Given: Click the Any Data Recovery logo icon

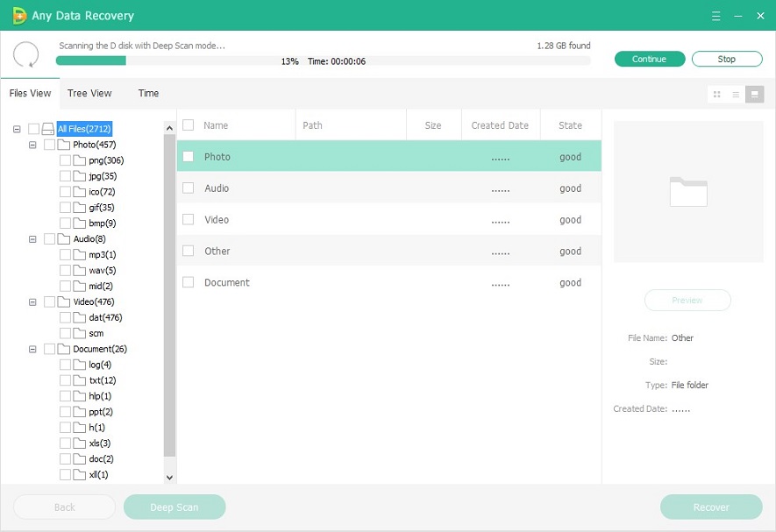Looking at the screenshot, I should [x=18, y=16].
